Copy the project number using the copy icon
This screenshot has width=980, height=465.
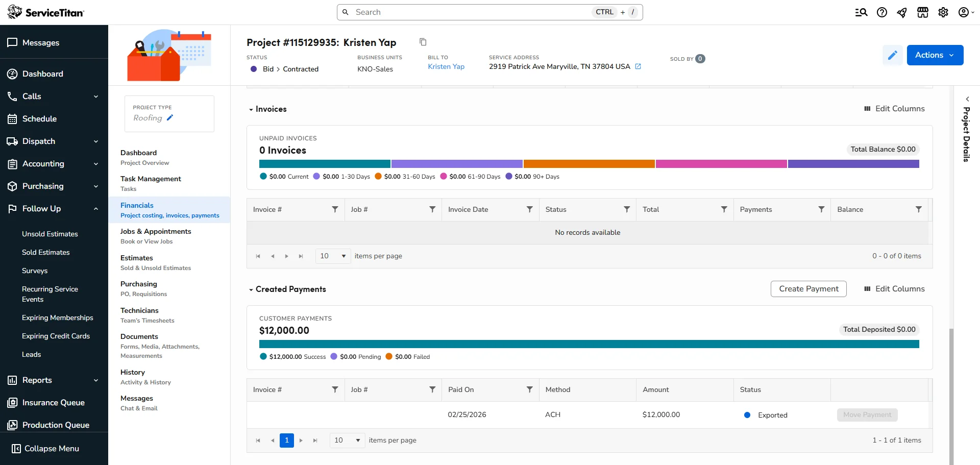pyautogui.click(x=423, y=42)
